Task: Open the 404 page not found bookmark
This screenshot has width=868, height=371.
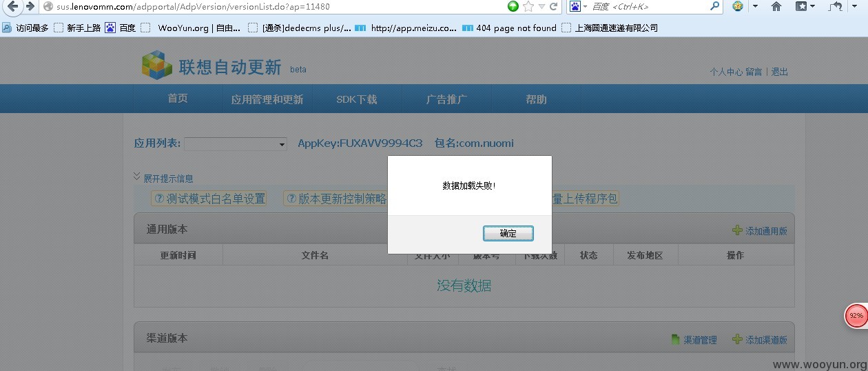Action: point(509,28)
